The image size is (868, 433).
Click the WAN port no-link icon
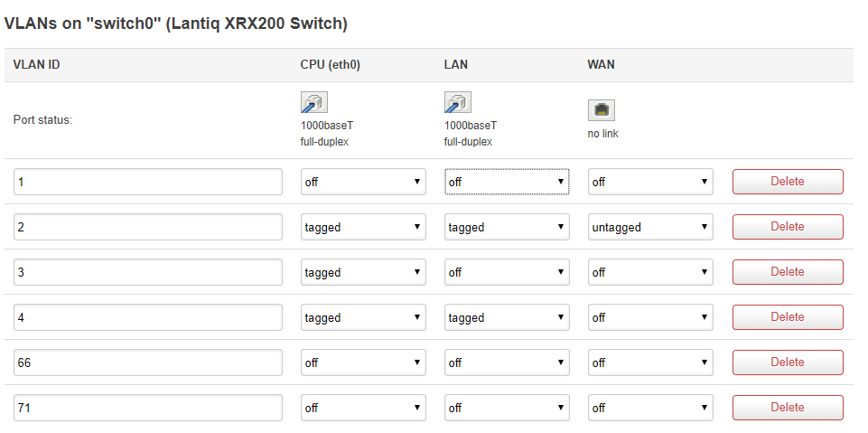[602, 110]
